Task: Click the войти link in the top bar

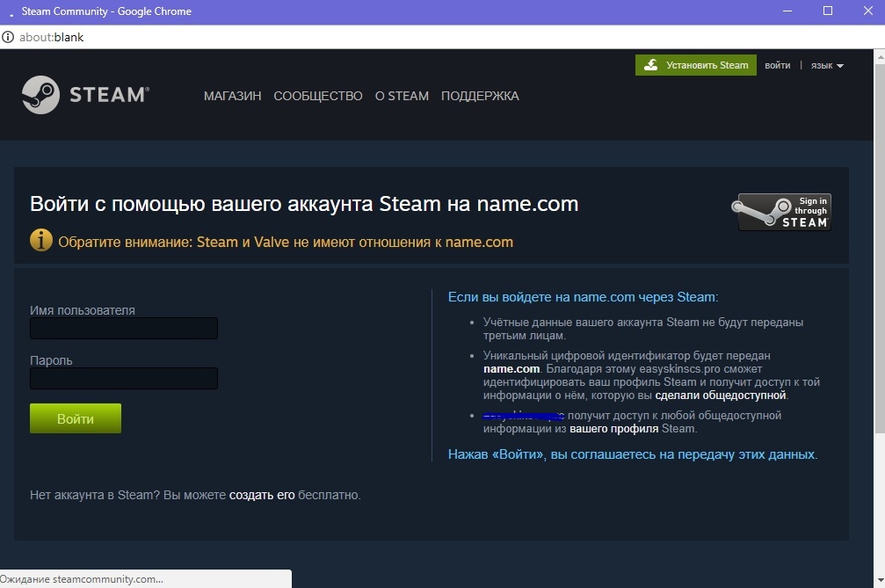Action: tap(777, 65)
